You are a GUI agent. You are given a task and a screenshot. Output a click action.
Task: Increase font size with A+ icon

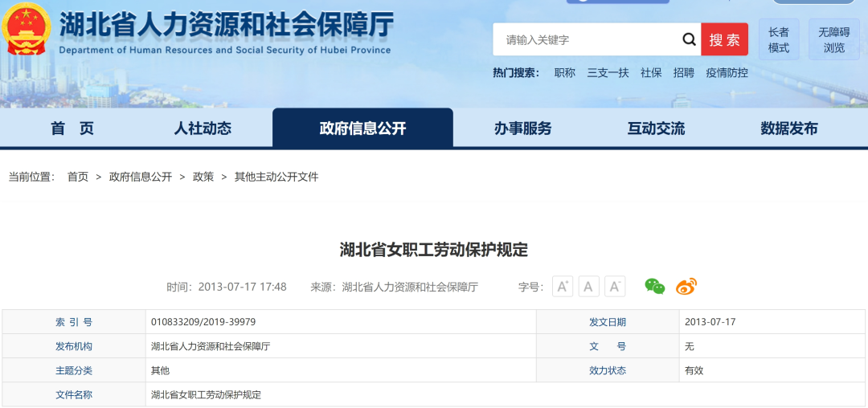tap(563, 287)
